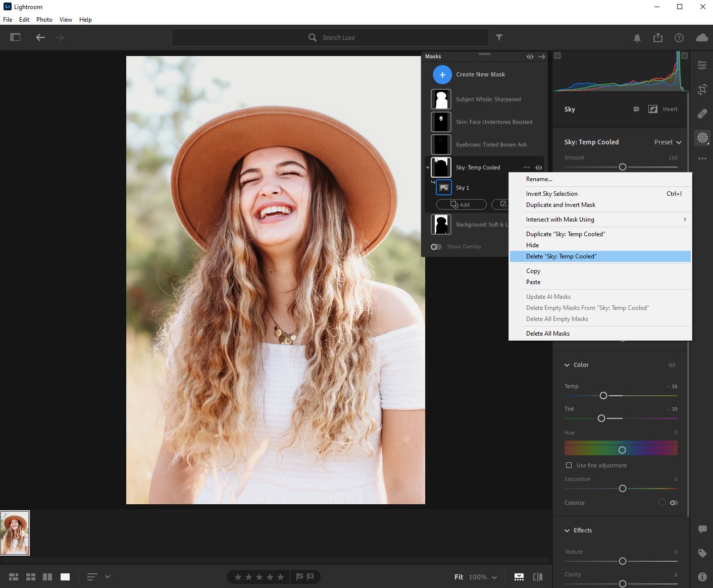Select the Healing brush tool

(x=702, y=114)
